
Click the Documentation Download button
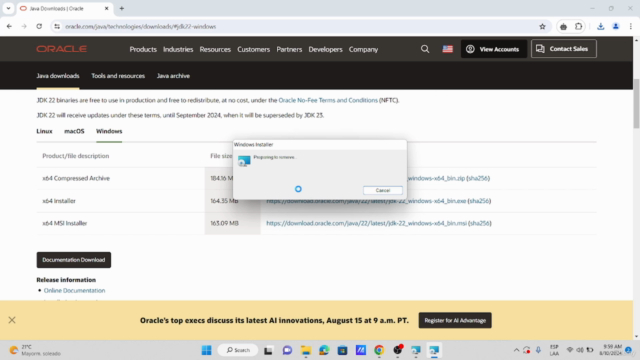(x=73, y=260)
